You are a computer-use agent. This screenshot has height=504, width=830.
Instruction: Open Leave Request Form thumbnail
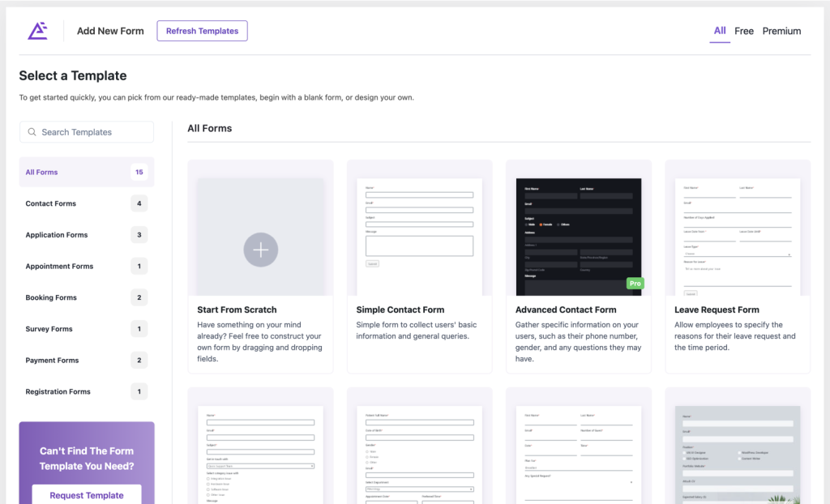click(x=738, y=237)
